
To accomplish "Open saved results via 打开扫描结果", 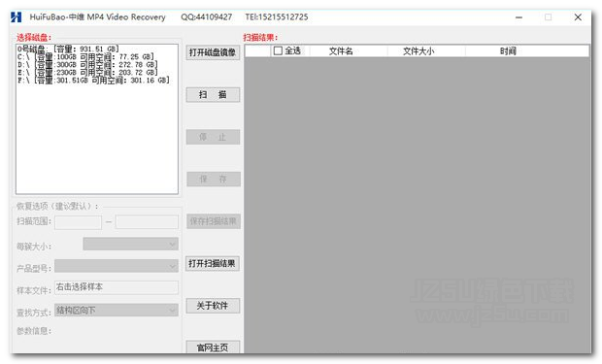I will click(x=213, y=263).
